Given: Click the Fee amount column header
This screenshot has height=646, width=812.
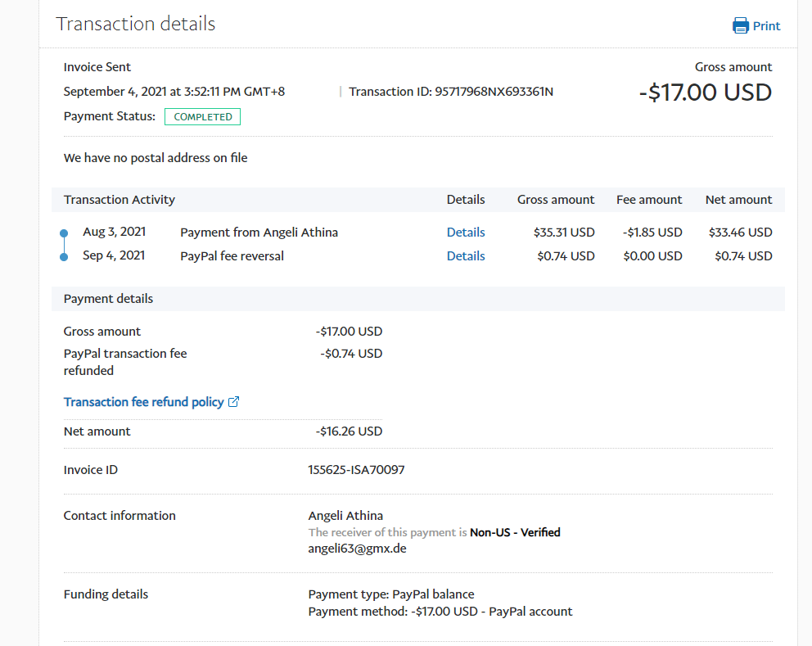Looking at the screenshot, I should coord(648,200).
